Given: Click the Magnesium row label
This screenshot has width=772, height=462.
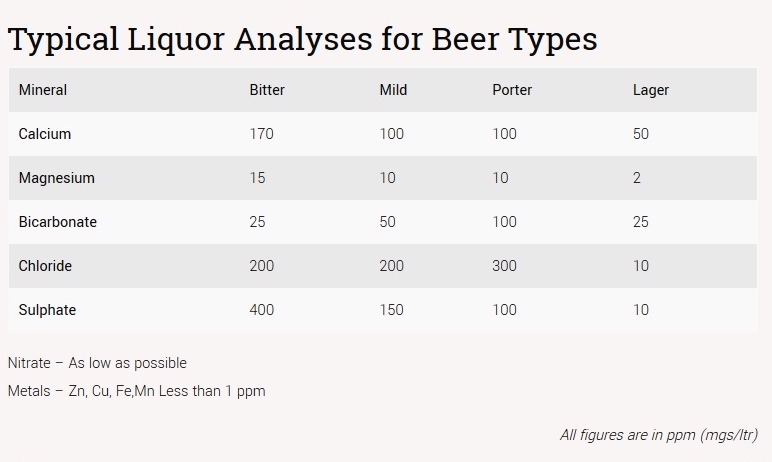Looking at the screenshot, I should click(57, 178).
